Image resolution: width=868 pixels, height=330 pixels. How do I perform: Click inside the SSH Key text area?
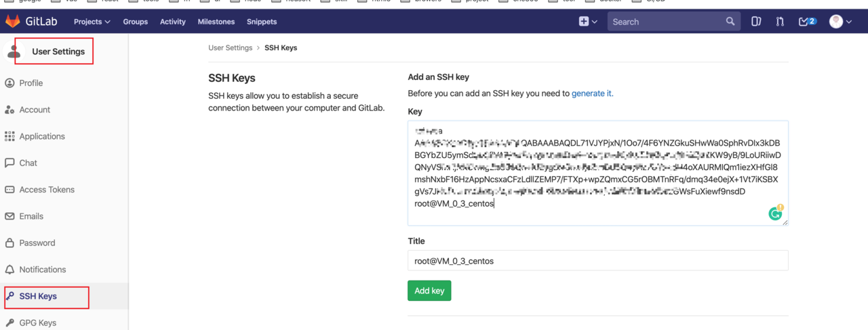tap(597, 173)
